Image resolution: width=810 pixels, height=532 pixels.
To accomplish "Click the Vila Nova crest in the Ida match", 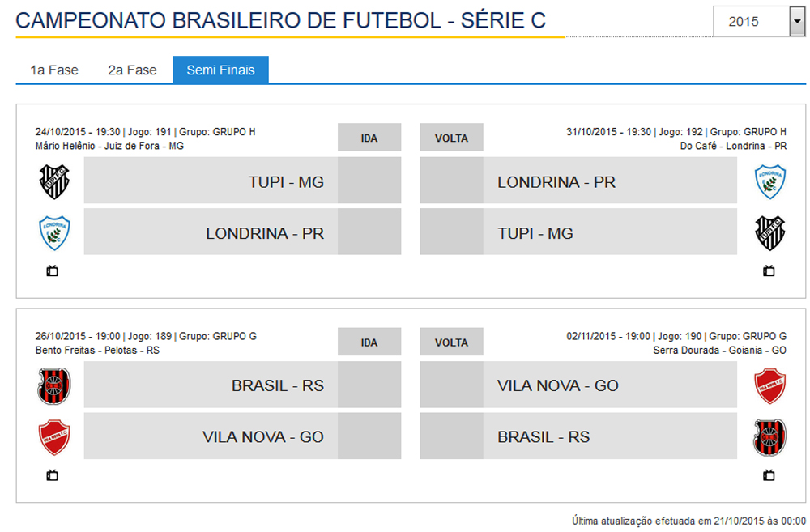I will click(x=55, y=436).
